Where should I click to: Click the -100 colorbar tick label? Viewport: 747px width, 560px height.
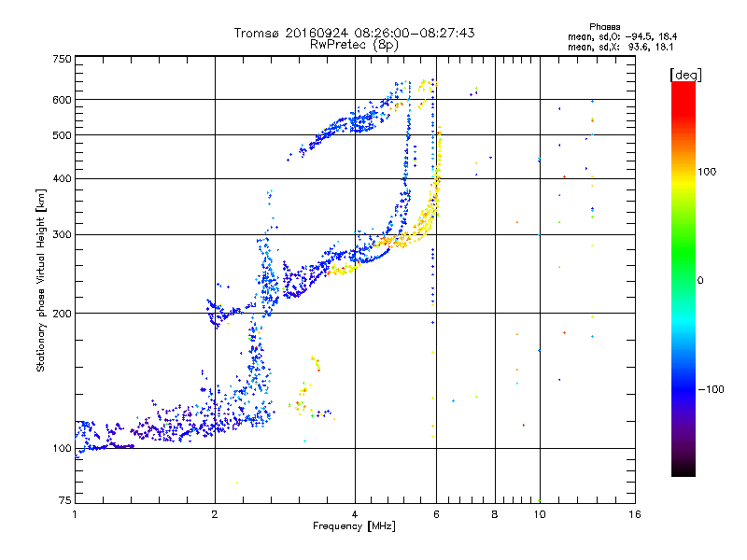(x=711, y=389)
